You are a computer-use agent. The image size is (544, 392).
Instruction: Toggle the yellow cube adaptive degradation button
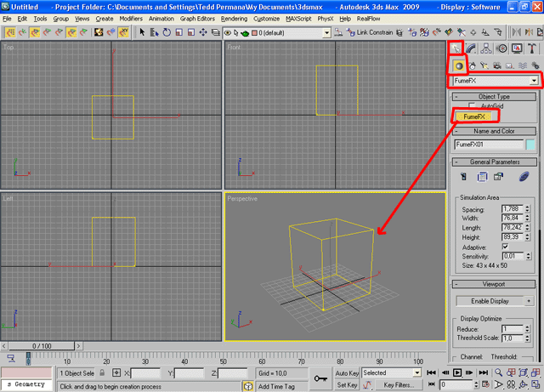(x=247, y=386)
